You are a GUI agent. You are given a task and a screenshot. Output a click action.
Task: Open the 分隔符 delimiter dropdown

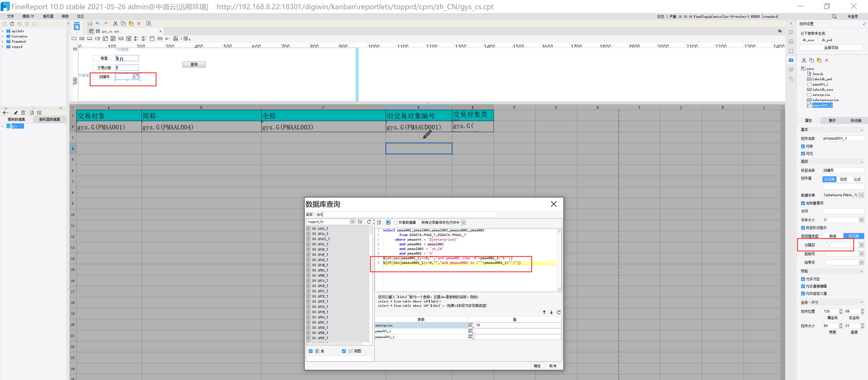click(861, 245)
